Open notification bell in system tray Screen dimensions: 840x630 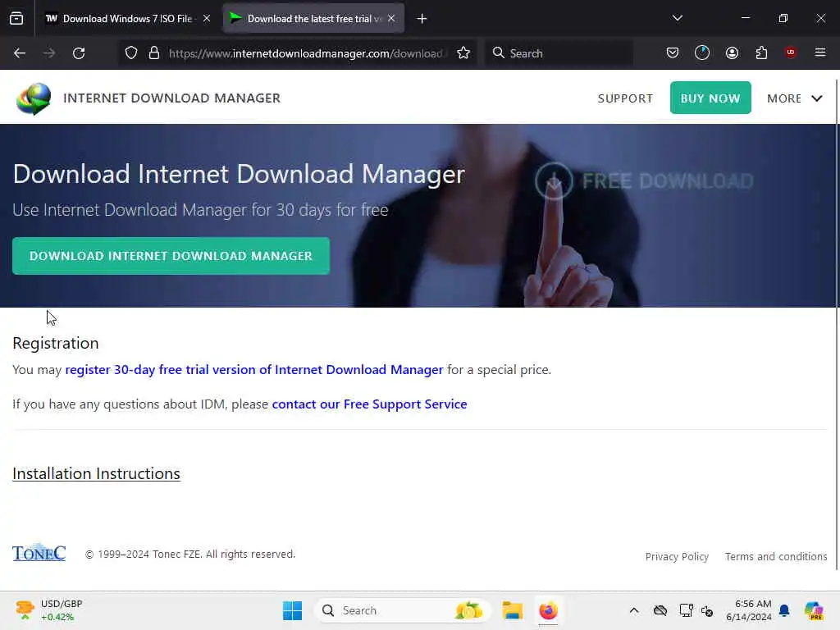(784, 610)
